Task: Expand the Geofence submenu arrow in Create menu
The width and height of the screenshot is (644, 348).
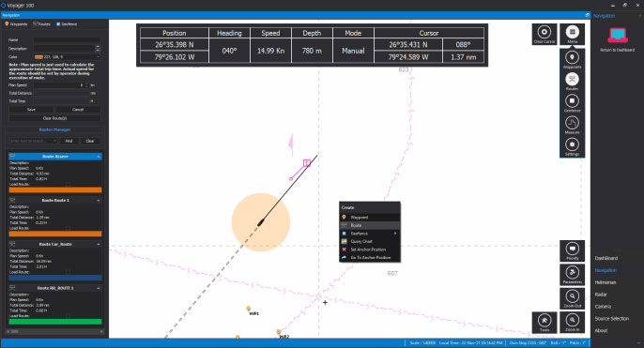Action: 395,234
